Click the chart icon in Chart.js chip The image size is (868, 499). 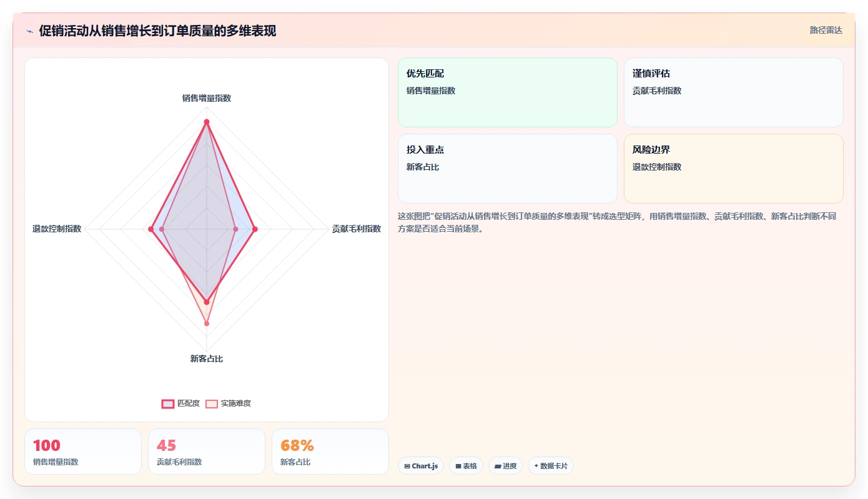point(407,466)
